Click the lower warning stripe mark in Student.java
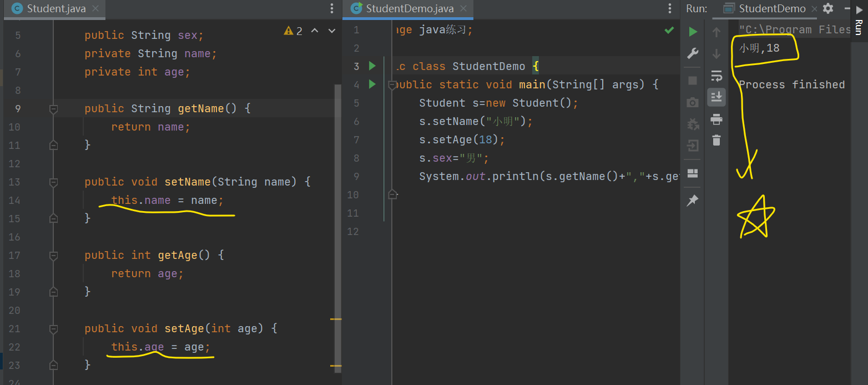 tap(336, 366)
